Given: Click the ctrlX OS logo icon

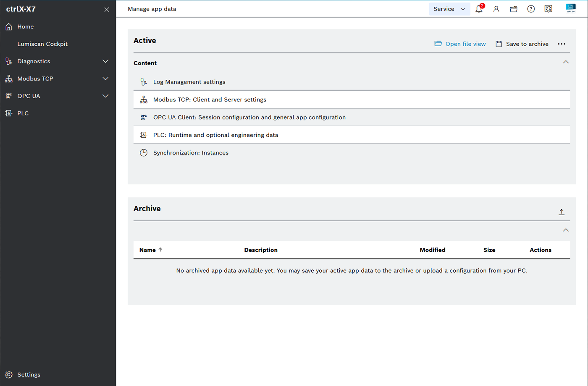Looking at the screenshot, I should [570, 8].
